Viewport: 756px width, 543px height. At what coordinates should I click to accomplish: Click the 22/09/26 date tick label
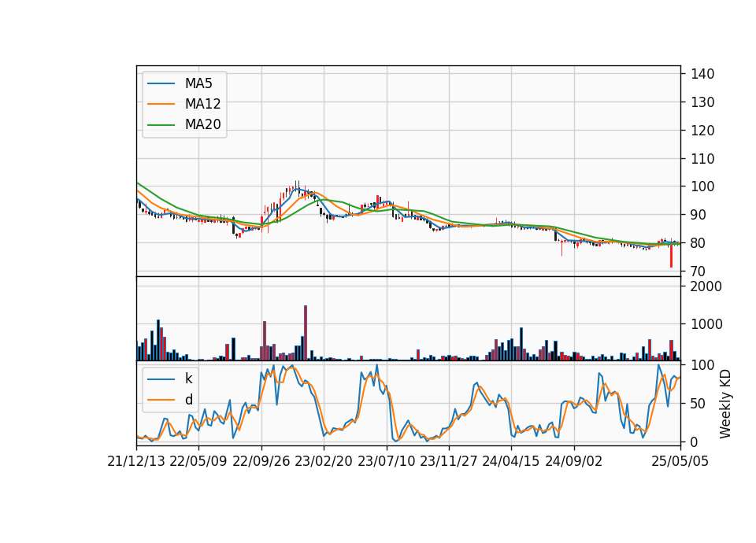[x=261, y=461]
